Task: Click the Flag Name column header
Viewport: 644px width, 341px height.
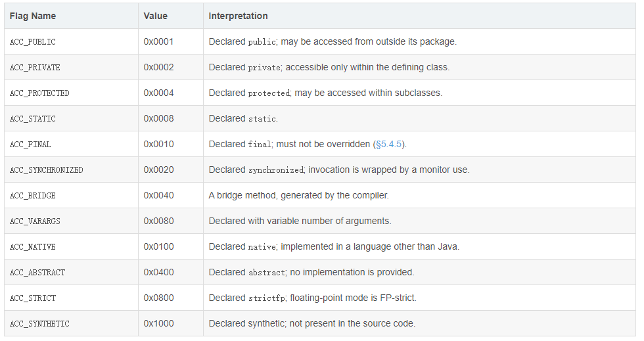Action: click(x=33, y=16)
